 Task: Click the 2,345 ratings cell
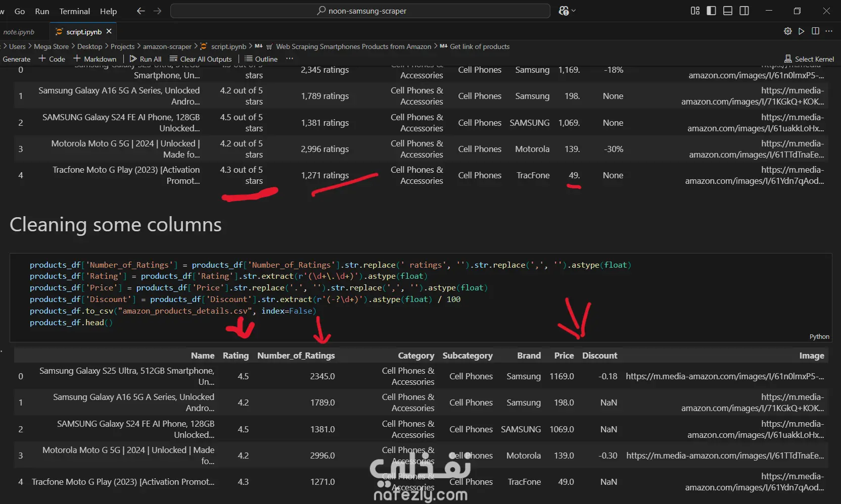click(325, 70)
